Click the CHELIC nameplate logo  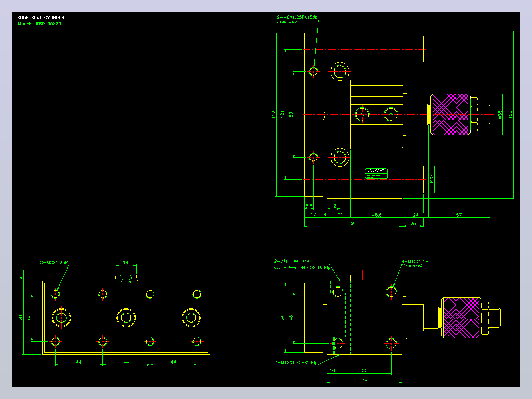[376, 173]
